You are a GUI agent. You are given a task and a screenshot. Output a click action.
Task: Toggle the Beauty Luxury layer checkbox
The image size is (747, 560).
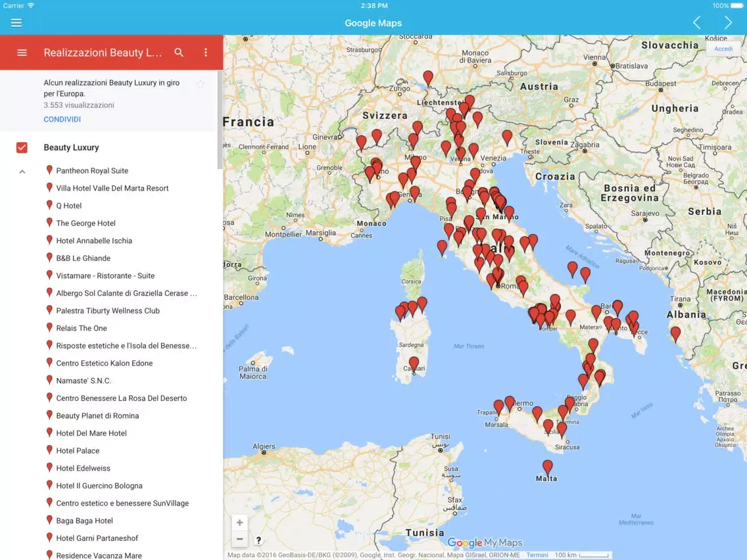point(22,148)
